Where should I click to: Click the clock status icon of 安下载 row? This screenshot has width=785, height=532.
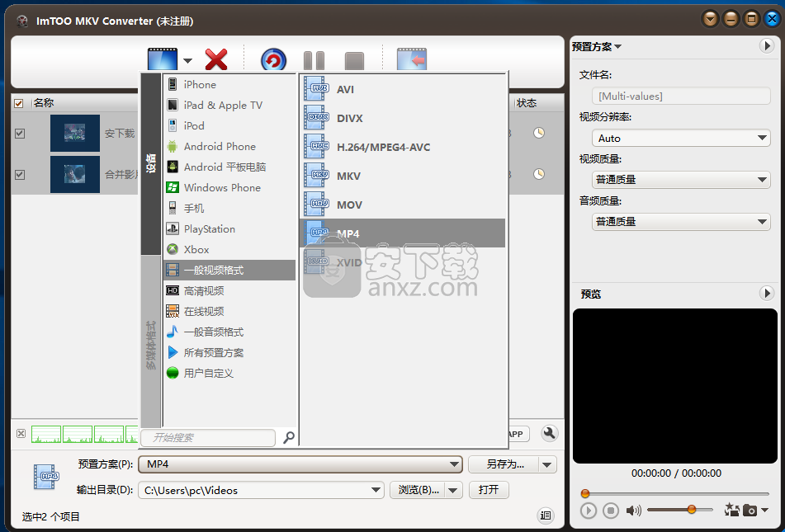click(539, 133)
